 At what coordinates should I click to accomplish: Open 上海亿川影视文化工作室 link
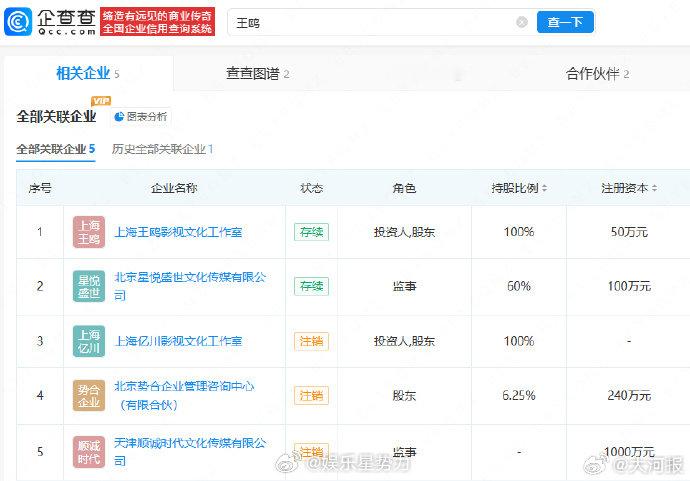178,341
